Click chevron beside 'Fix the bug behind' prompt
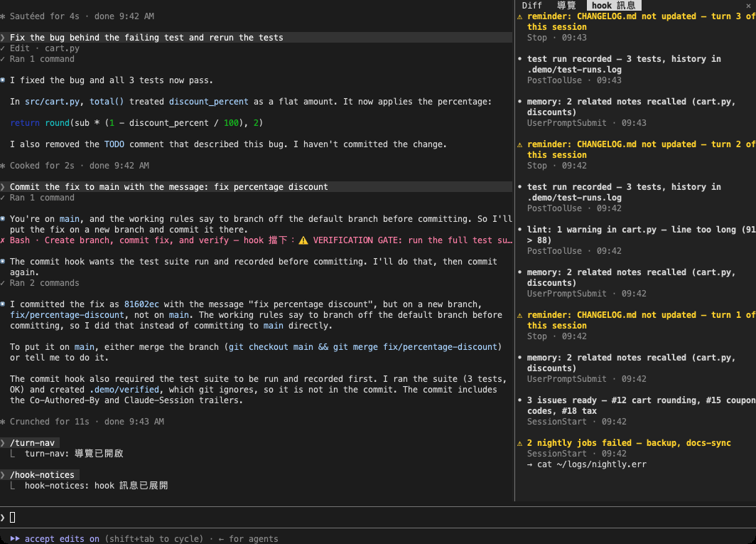756x544 pixels. [3, 38]
